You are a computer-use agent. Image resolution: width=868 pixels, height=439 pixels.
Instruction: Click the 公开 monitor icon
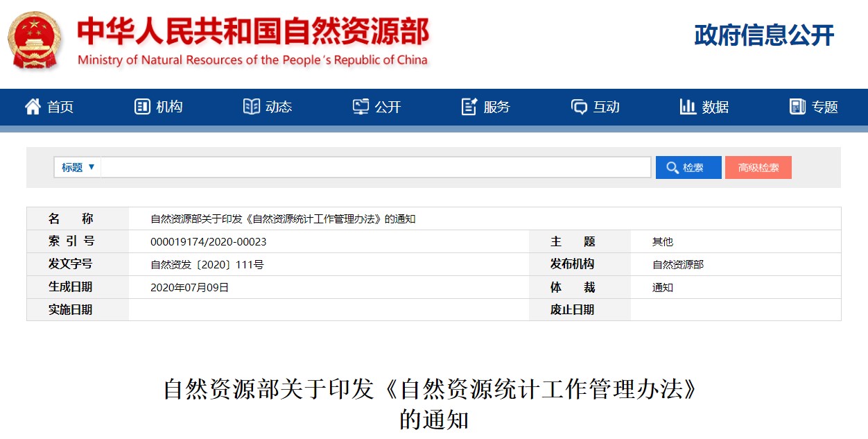click(x=361, y=107)
